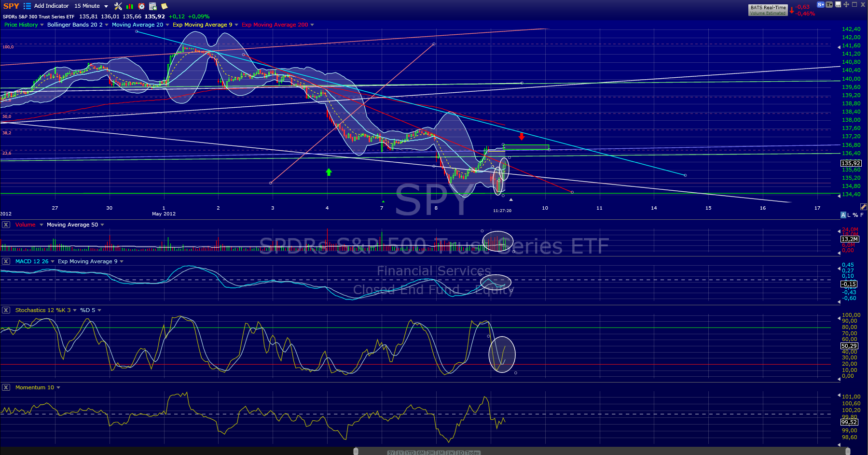Screen dimensions: 868x455
Task: Open the chart settings wrench tool
Action: pos(118,6)
